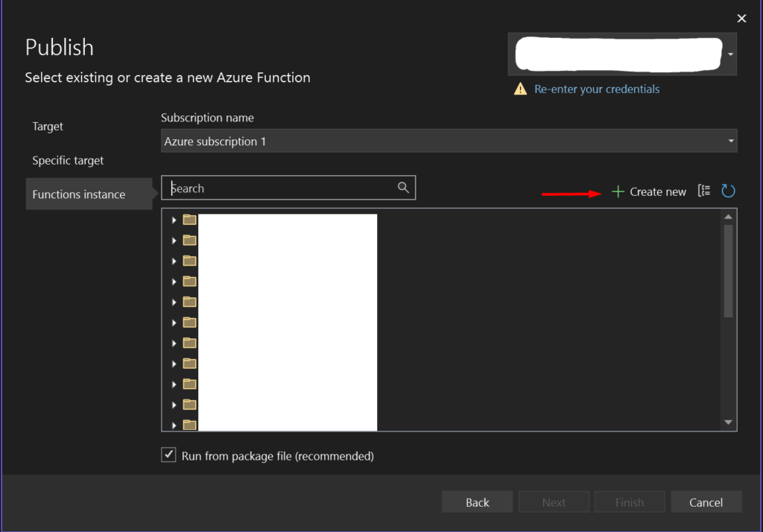Switch to the Specific target step
This screenshot has width=763, height=532.
click(67, 160)
